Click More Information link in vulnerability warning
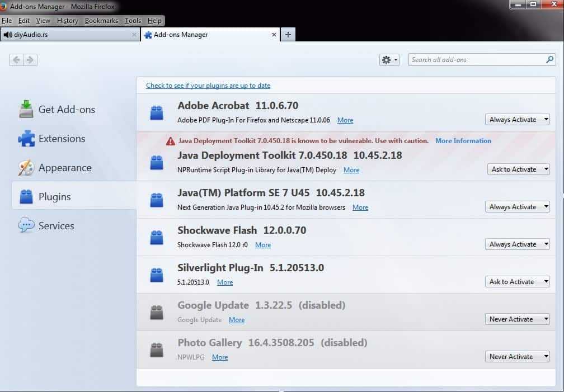Viewport: 564px width, 392px height. [x=463, y=140]
